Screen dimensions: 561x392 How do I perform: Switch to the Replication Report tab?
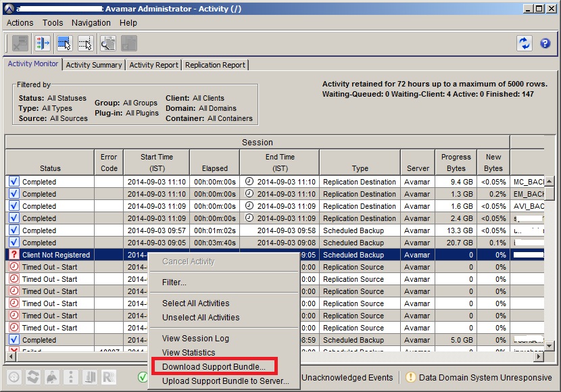click(216, 65)
